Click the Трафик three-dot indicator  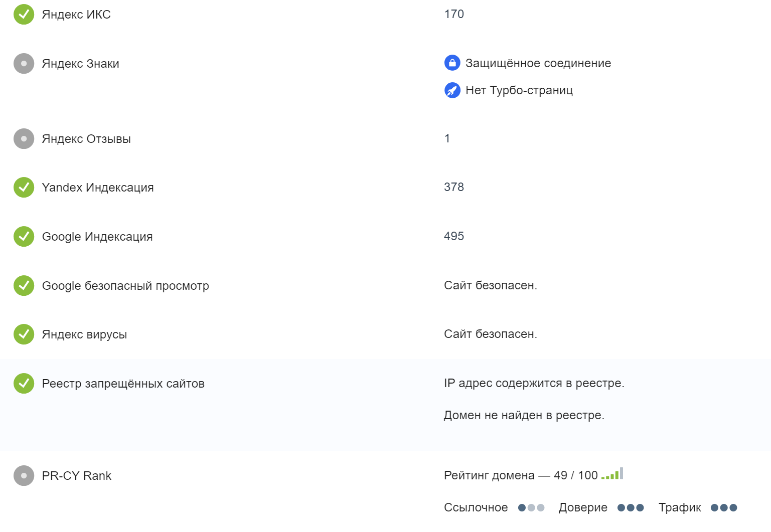click(724, 508)
